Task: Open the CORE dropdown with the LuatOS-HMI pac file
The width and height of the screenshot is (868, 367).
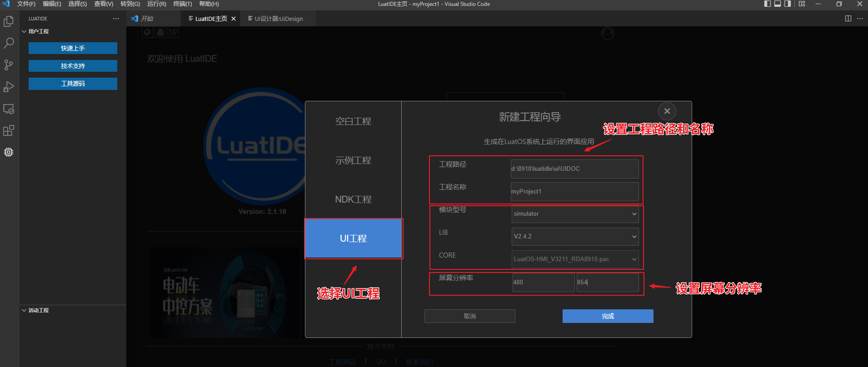Action: [575, 259]
